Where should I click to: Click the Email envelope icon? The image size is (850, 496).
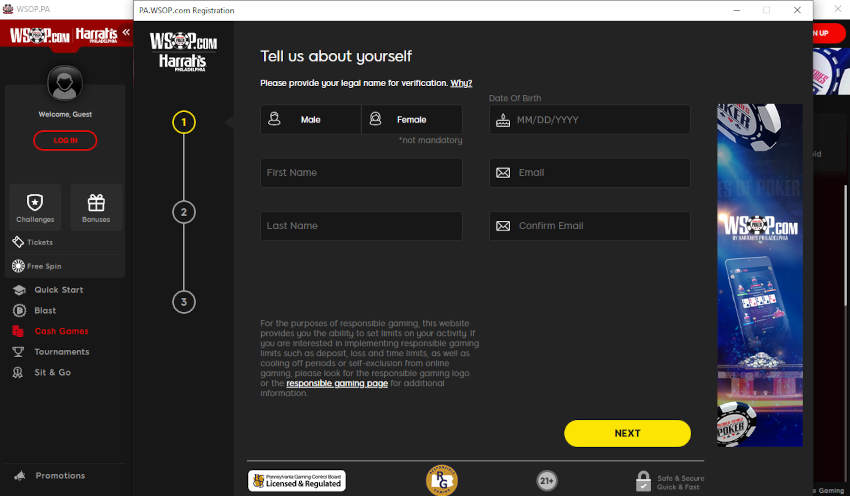coord(503,172)
